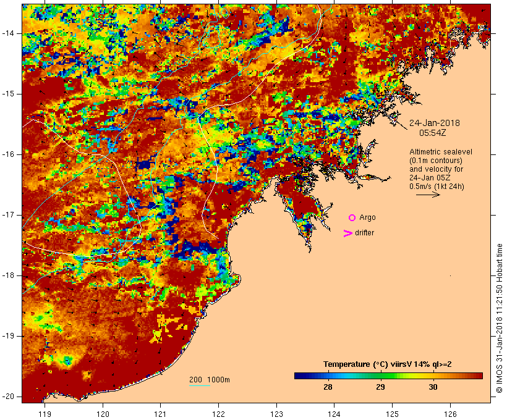This screenshot has width=507, height=420.
Task: Click the longitude axis label '123'
Action: click(276, 414)
